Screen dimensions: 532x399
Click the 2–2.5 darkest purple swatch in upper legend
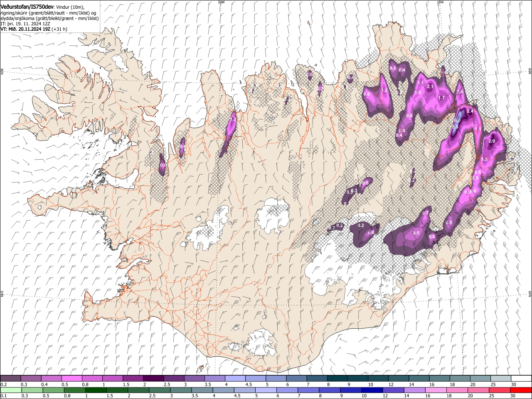point(153,379)
